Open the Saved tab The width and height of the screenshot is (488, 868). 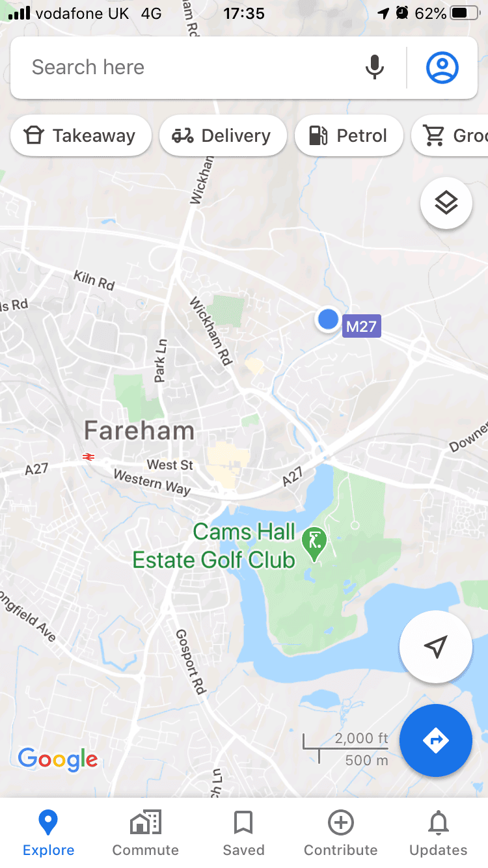pos(243,834)
